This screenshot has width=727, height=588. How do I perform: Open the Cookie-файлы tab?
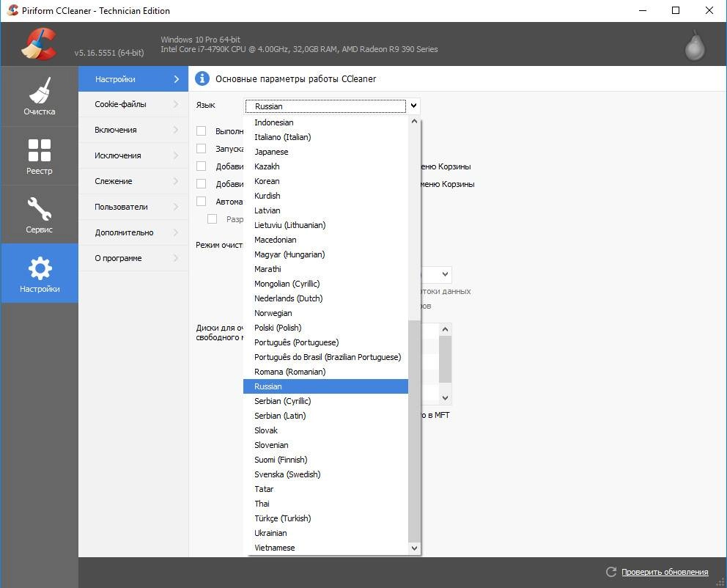pos(133,104)
